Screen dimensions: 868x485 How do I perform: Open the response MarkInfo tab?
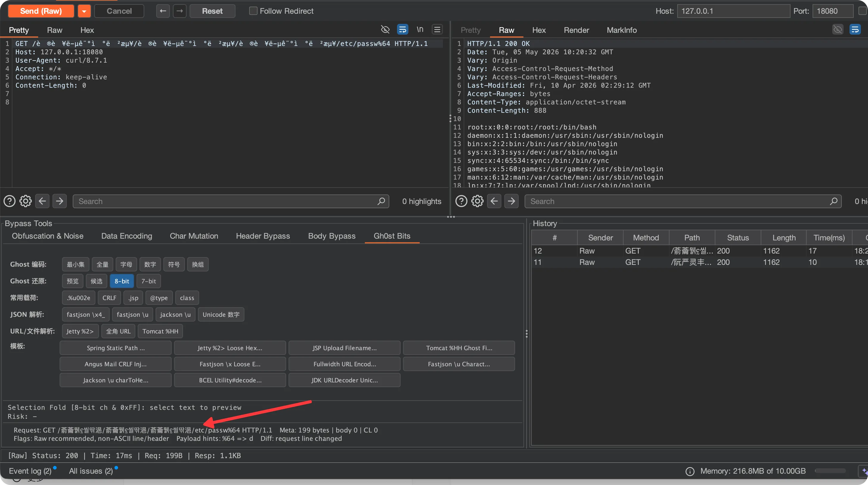pos(622,30)
